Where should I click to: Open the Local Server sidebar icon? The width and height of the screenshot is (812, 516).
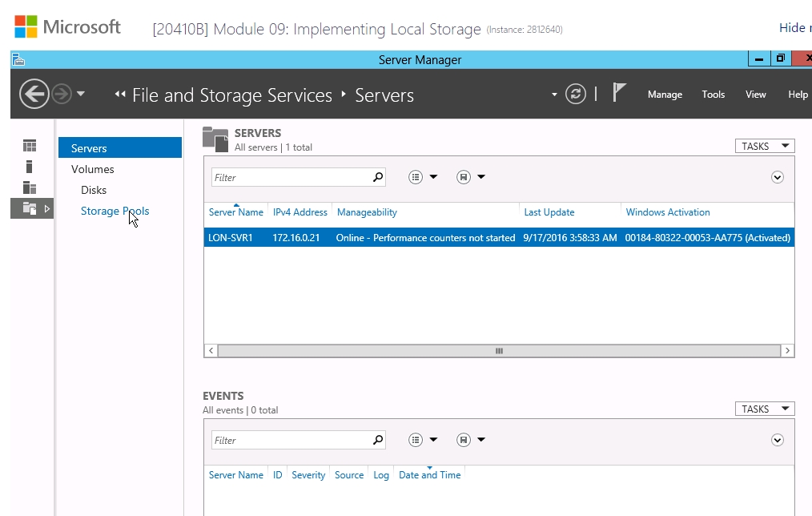click(29, 167)
